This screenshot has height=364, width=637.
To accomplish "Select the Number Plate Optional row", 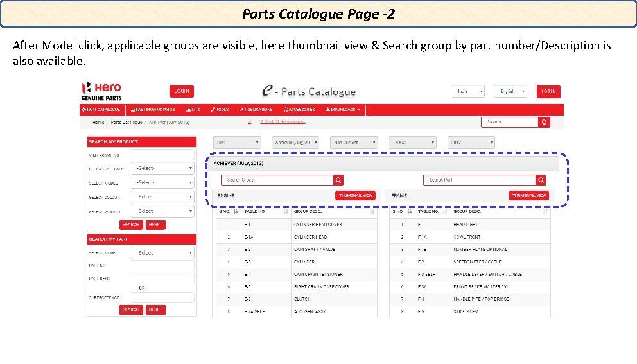I will 470,250.
